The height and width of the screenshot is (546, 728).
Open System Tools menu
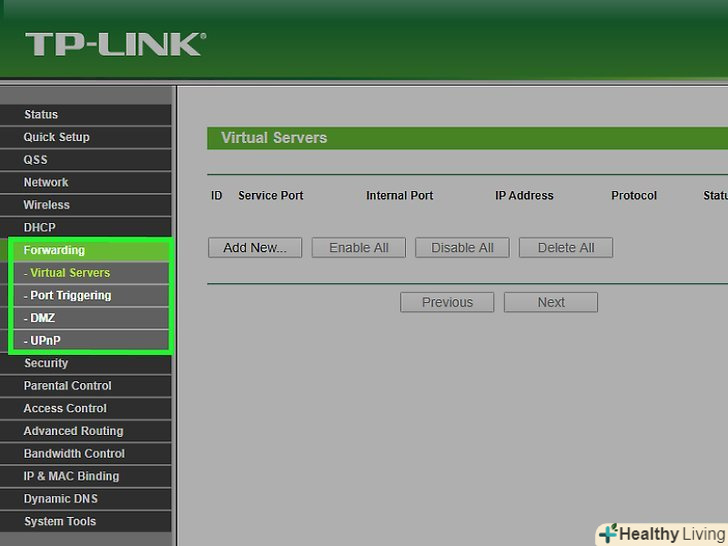coord(85,521)
